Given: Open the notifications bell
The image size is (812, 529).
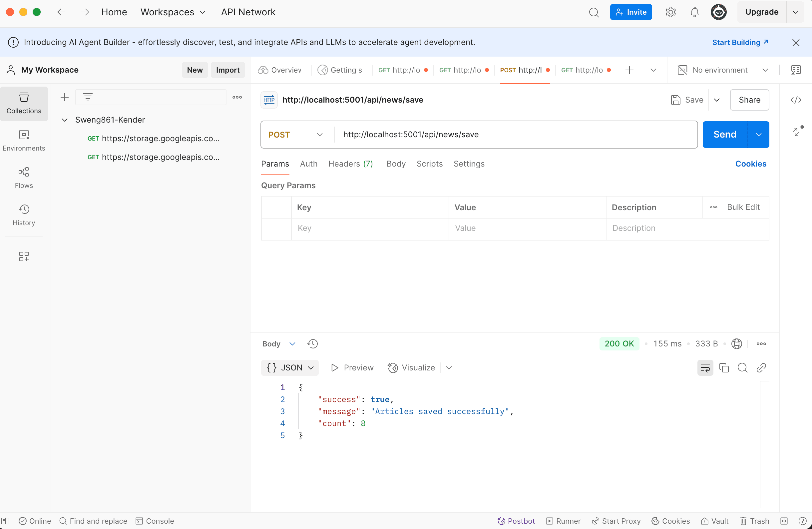Looking at the screenshot, I should point(694,12).
